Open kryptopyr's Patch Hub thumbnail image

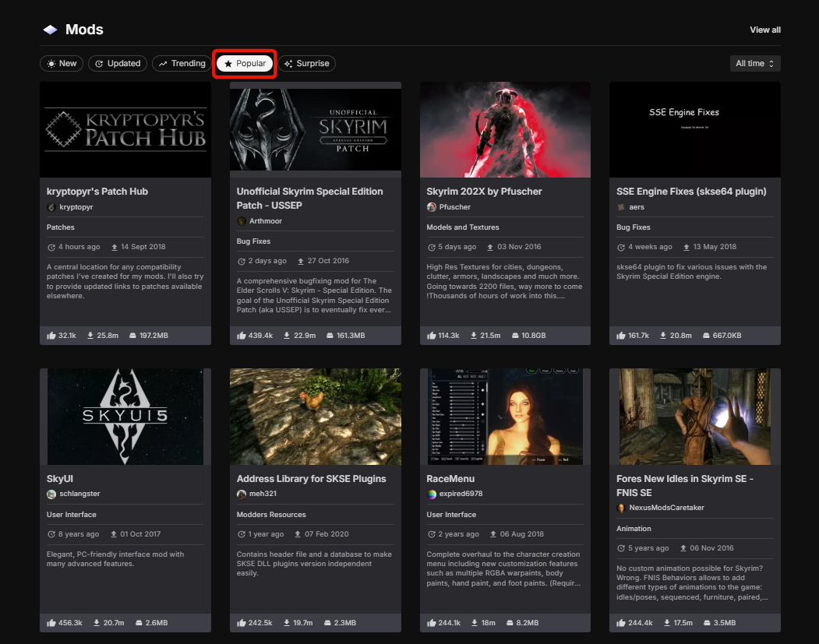pyautogui.click(x=125, y=129)
